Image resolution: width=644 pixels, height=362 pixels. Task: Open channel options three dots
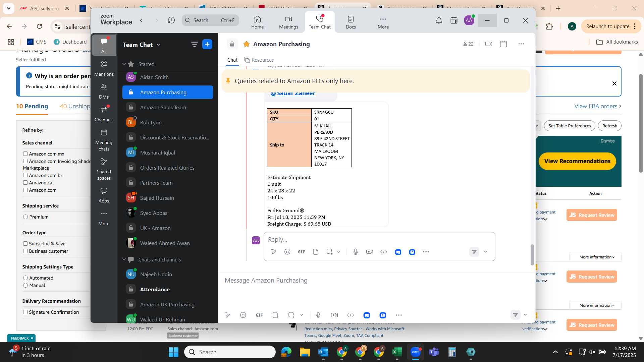pos(521,44)
